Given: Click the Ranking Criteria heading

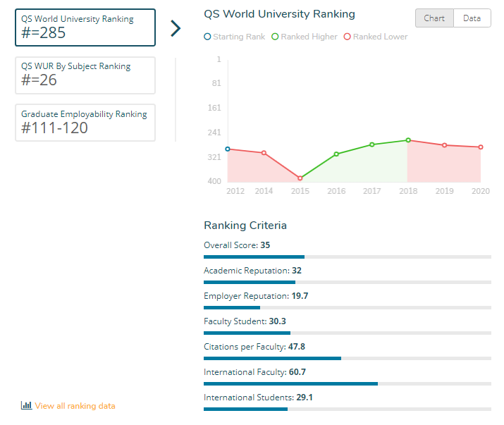Looking at the screenshot, I should pyautogui.click(x=245, y=226).
